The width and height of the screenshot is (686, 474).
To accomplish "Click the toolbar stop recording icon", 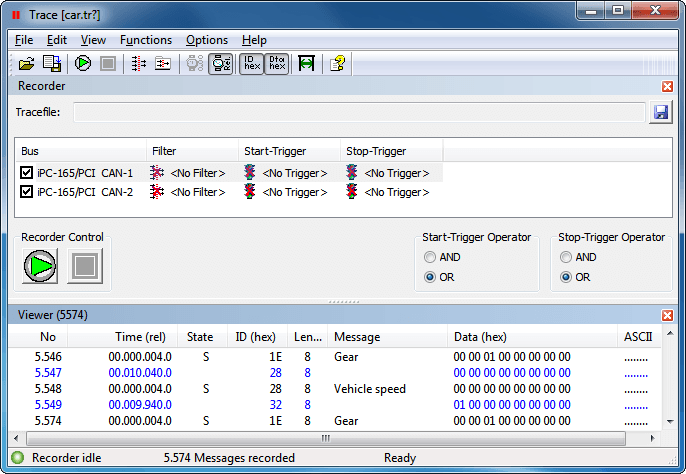I will 108,64.
